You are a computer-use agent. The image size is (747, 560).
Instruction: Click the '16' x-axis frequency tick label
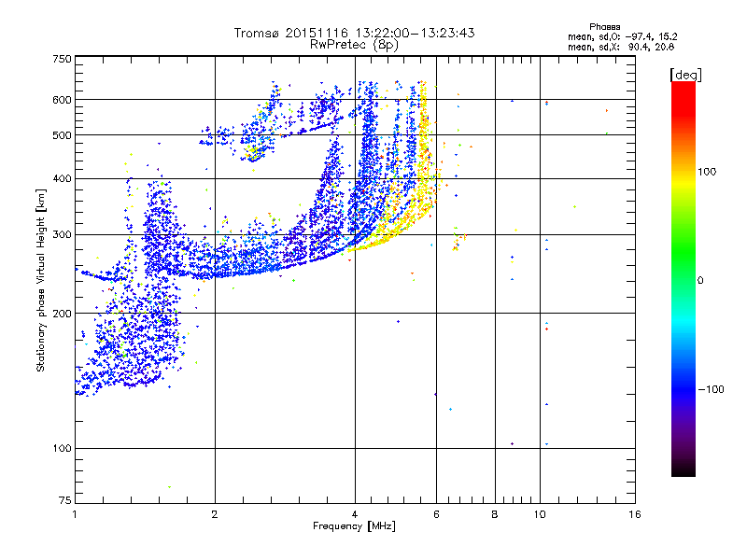(635, 514)
